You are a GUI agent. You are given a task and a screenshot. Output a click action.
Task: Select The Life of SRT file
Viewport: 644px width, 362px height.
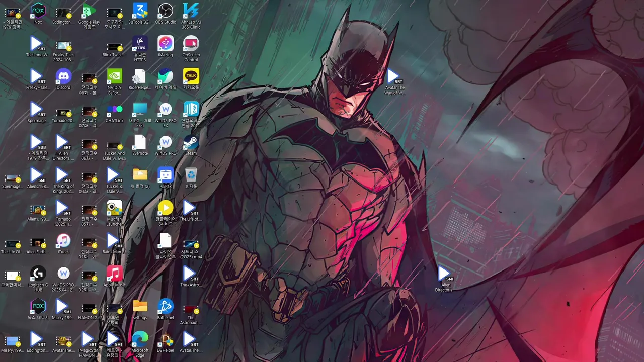point(191,211)
